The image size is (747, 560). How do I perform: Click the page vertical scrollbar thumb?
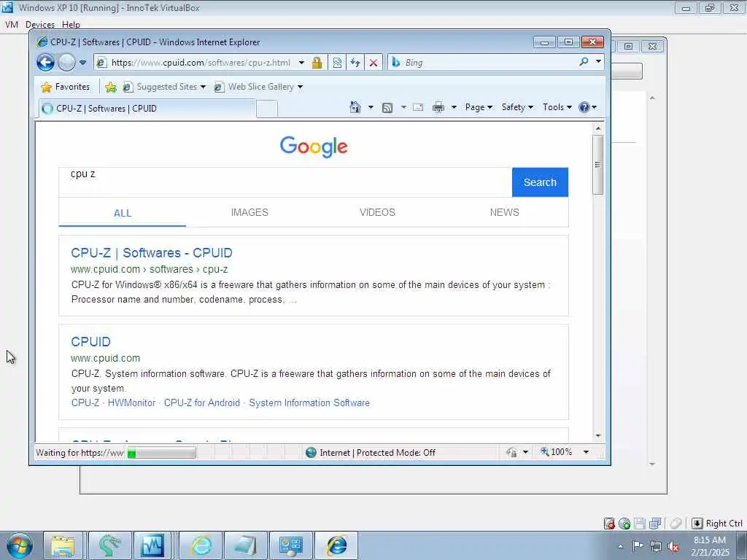(598, 165)
